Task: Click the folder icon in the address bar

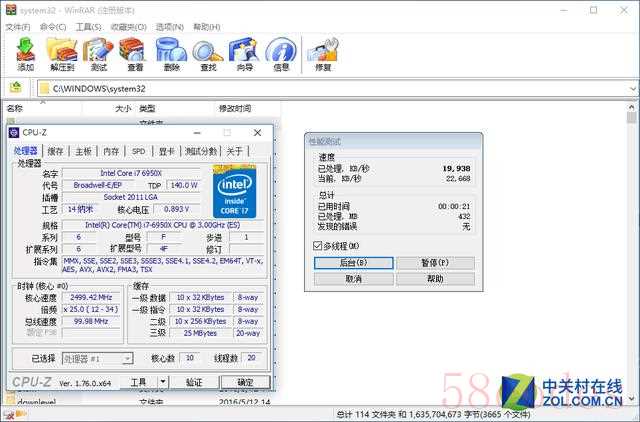Action: pyautogui.click(x=44, y=89)
